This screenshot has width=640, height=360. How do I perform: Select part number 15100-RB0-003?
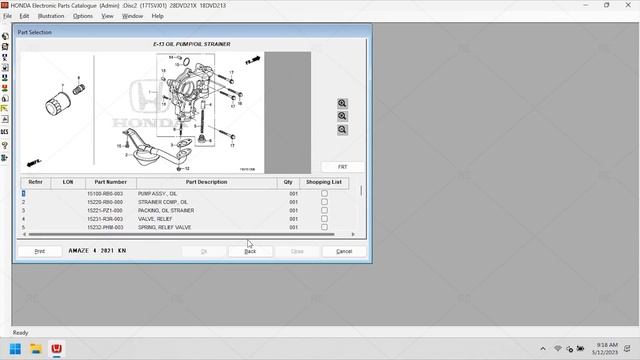tap(105, 194)
